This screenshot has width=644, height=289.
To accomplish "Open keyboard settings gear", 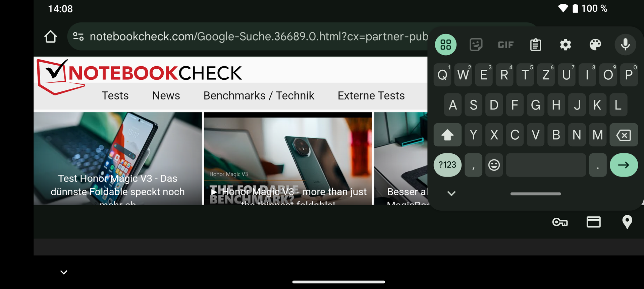I will (566, 45).
